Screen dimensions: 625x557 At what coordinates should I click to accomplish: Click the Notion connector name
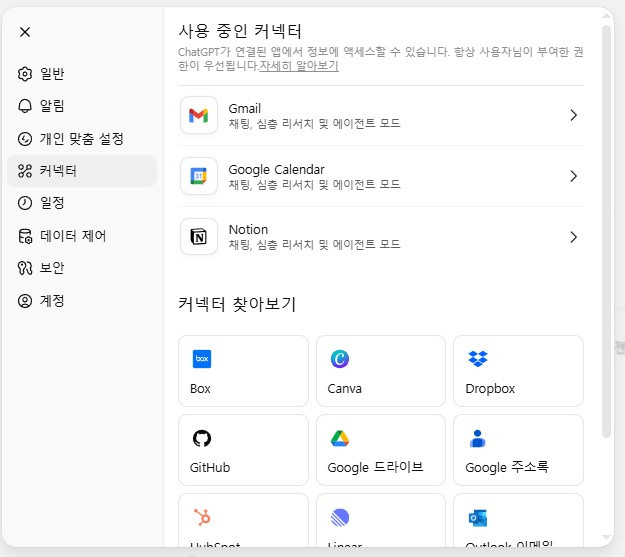click(248, 230)
